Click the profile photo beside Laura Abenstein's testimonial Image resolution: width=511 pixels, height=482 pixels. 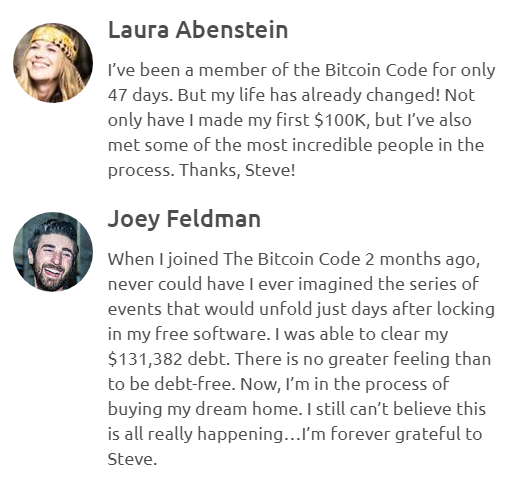click(53, 63)
